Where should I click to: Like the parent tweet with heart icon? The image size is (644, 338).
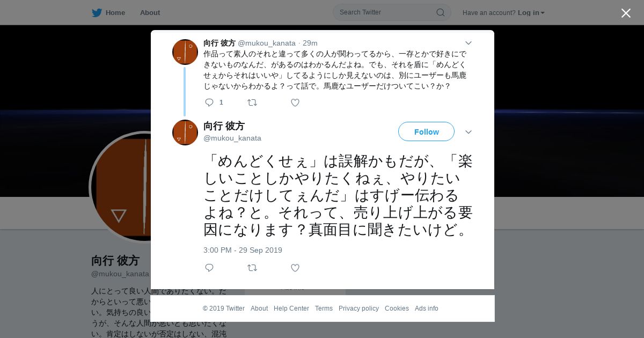tap(295, 102)
